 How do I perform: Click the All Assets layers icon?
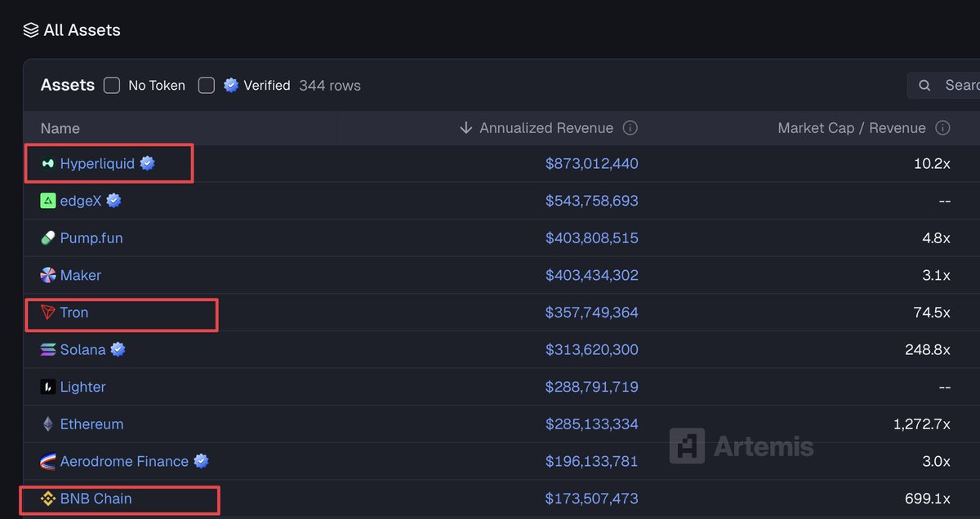[31, 30]
